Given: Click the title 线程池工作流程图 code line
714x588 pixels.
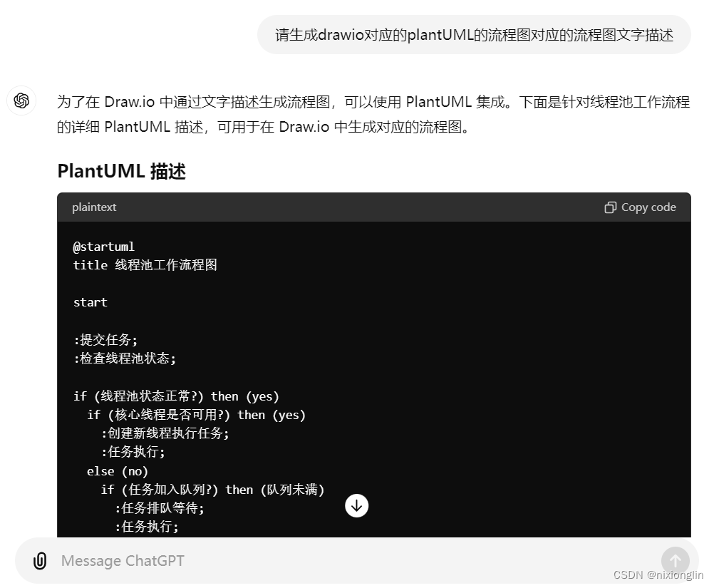Looking at the screenshot, I should click(145, 265).
